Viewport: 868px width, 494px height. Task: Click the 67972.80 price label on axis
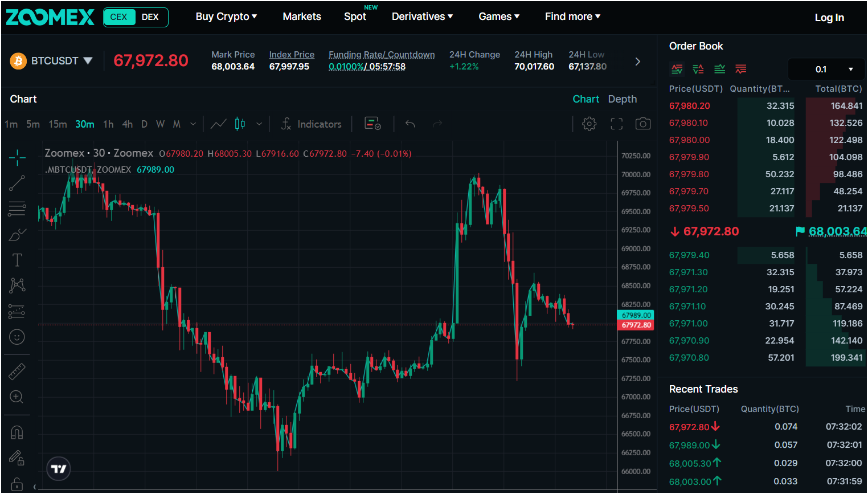coord(636,325)
